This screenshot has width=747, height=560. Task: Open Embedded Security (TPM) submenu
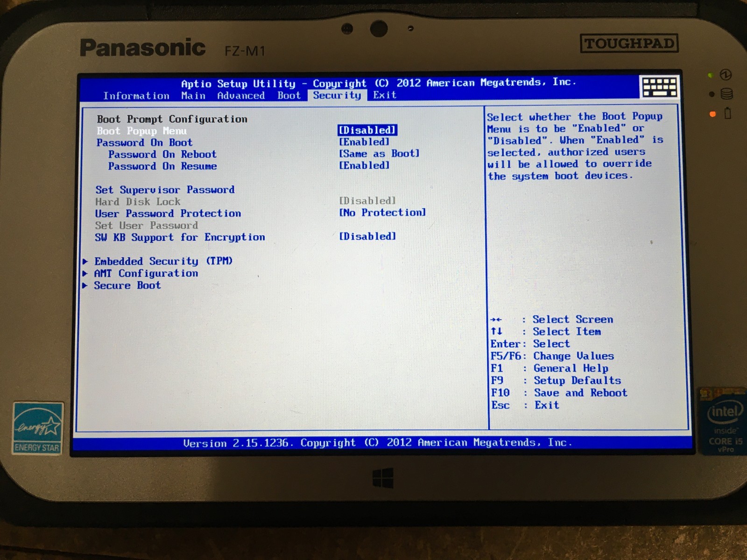click(x=163, y=261)
